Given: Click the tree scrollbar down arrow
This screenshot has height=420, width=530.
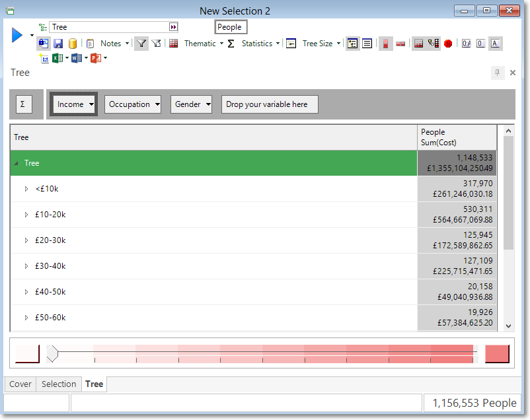Looking at the screenshot, I should click(508, 326).
